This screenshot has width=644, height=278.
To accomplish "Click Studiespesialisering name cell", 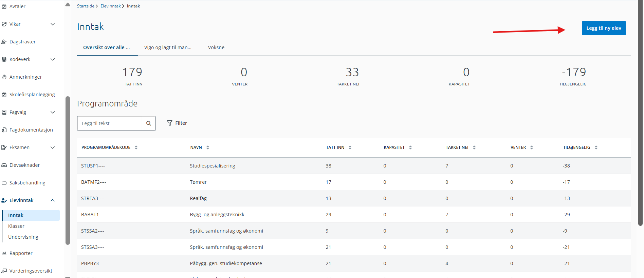I will [x=213, y=166].
